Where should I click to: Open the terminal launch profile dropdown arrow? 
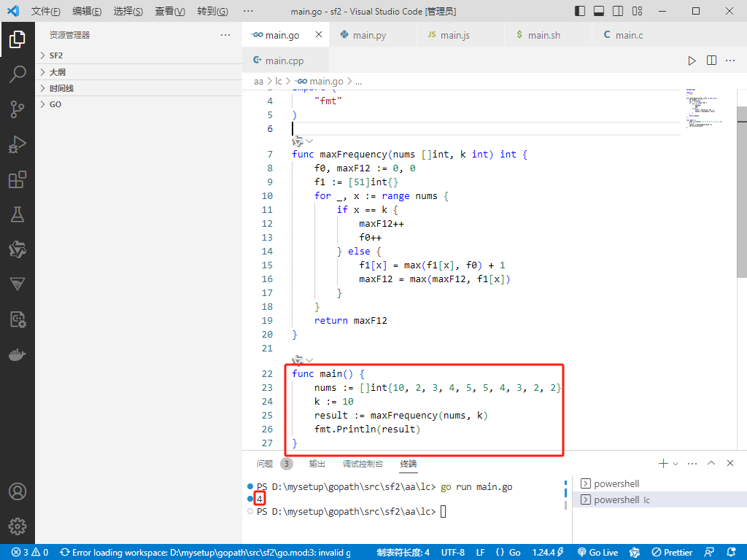click(x=675, y=463)
